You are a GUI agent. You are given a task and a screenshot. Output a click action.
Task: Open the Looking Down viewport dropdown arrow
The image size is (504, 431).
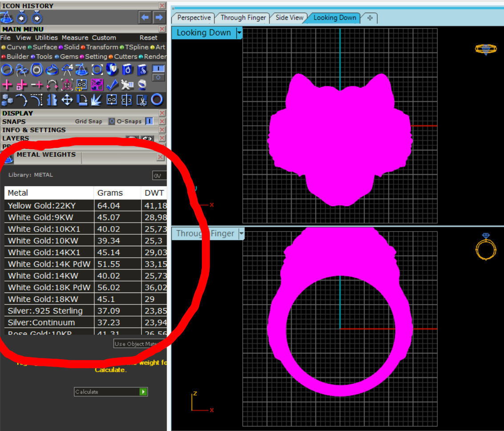[239, 33]
